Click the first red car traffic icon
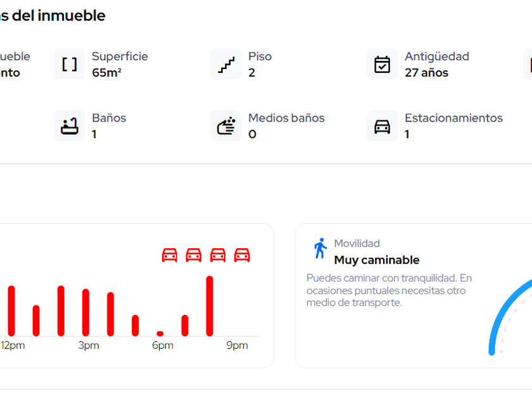This screenshot has width=532, height=399. 170,255
